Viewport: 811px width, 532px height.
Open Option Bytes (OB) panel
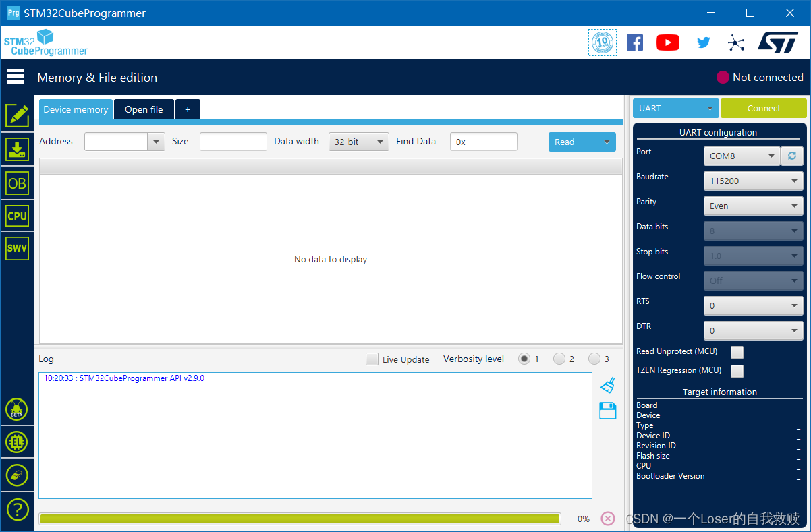pyautogui.click(x=18, y=183)
